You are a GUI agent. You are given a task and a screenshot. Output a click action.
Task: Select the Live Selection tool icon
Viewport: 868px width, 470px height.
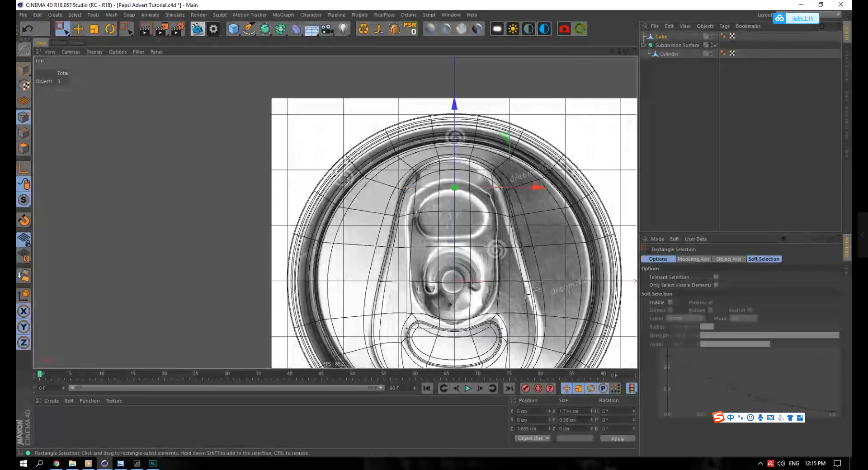coord(62,29)
